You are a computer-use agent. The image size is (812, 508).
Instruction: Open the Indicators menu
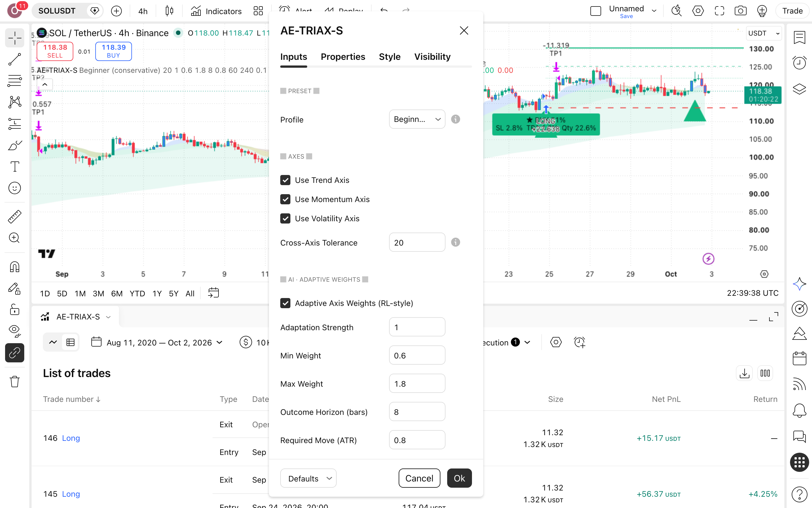click(217, 11)
